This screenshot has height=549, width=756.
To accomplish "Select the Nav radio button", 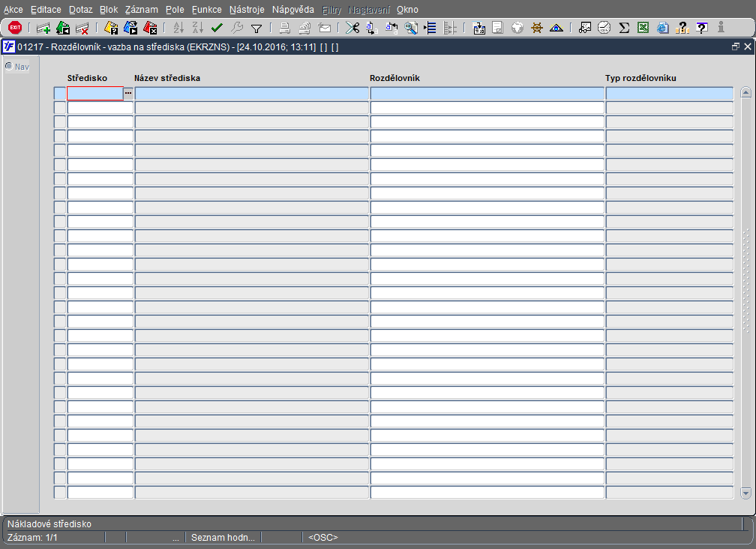I will [x=9, y=66].
